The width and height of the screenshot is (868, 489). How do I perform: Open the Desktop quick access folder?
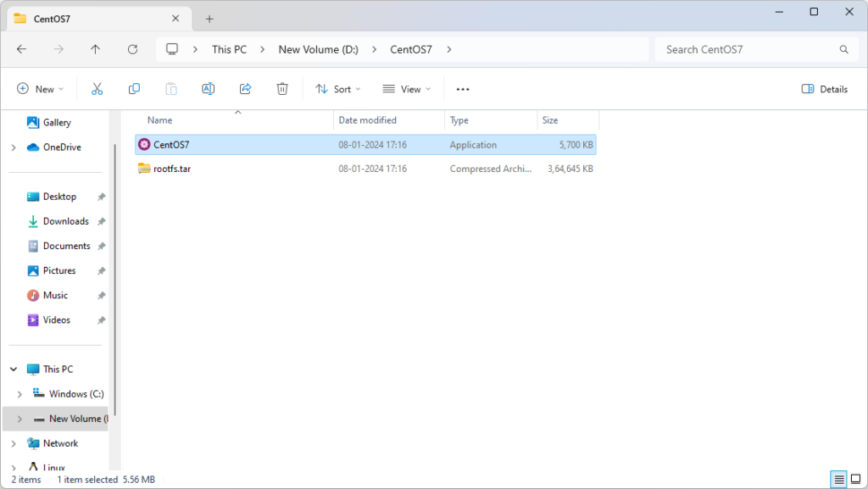tap(52, 197)
